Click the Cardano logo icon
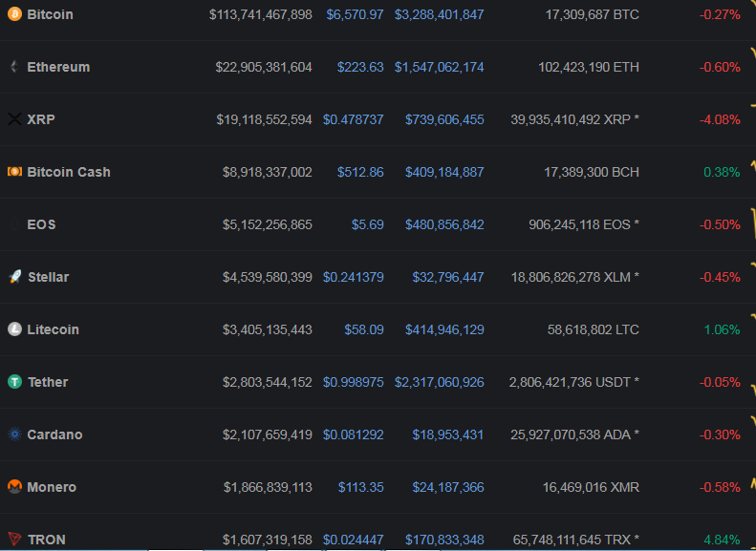Image resolution: width=756 pixels, height=551 pixels. point(14,434)
